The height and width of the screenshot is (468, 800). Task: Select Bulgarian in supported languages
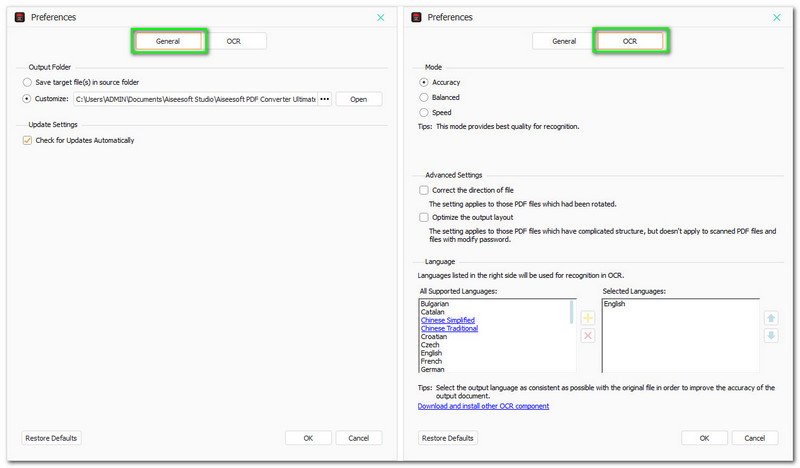(435, 304)
